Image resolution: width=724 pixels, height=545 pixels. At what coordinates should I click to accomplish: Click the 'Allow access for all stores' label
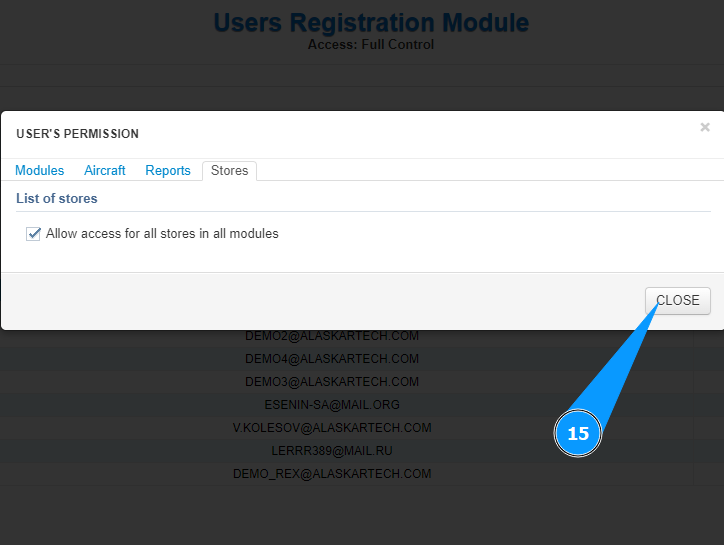[162, 234]
